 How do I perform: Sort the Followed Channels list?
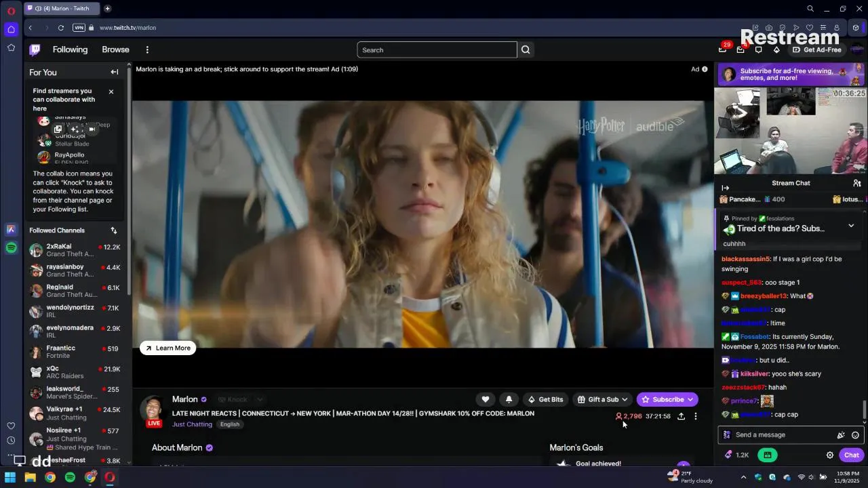[x=114, y=230]
